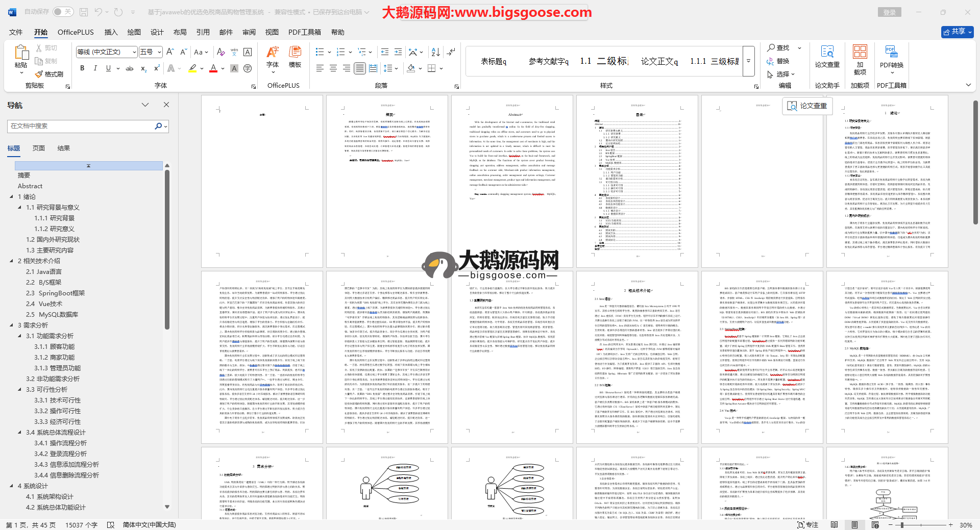Open the PDF转换 tool
This screenshot has height=530, width=980.
(x=891, y=57)
